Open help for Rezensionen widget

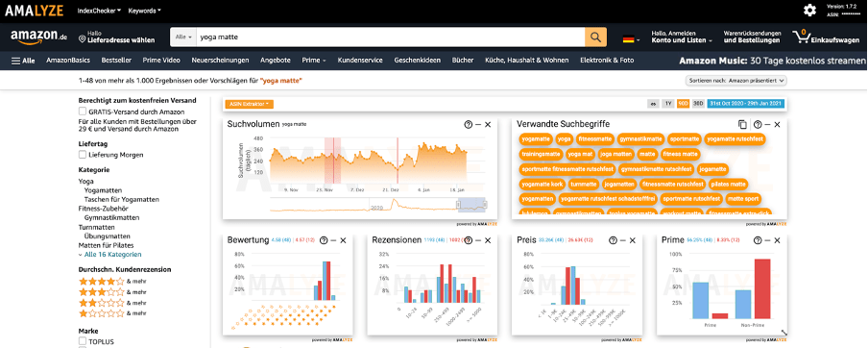click(468, 240)
